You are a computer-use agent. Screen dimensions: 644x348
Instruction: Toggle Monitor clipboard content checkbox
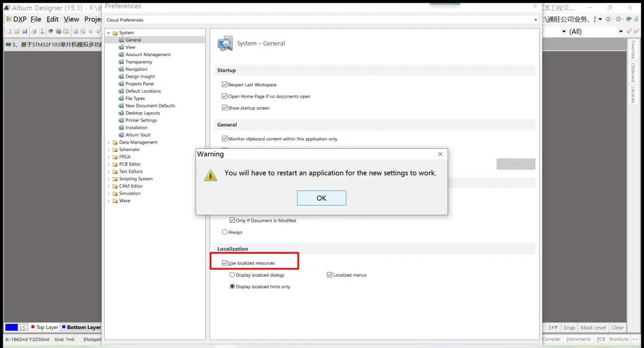pyautogui.click(x=225, y=139)
